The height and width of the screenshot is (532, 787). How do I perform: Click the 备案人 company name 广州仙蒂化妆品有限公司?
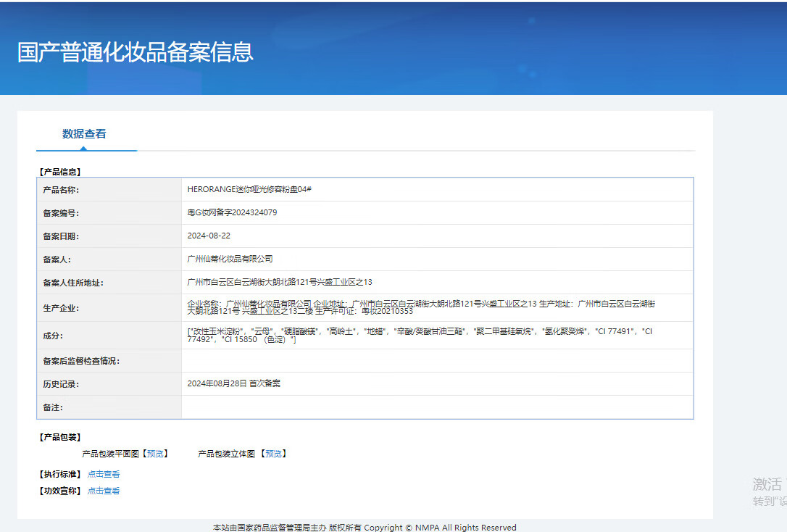230,259
